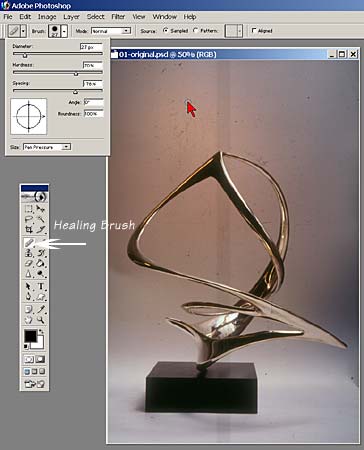This screenshot has width=364, height=450.
Task: Select the Healing Brush in the toolbox
Action: (x=29, y=243)
